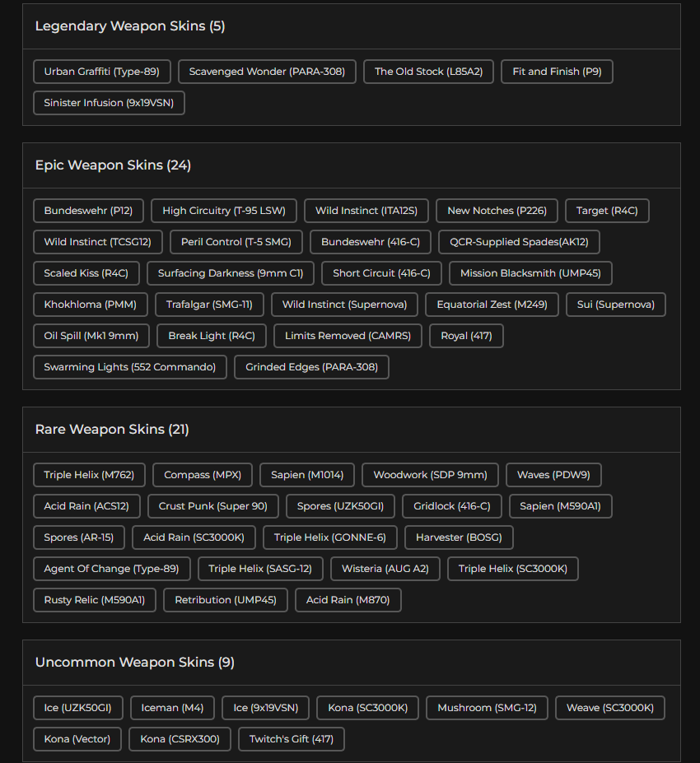Select the Urban Graffiti (Type-89) skin
700x763 pixels.
point(102,72)
